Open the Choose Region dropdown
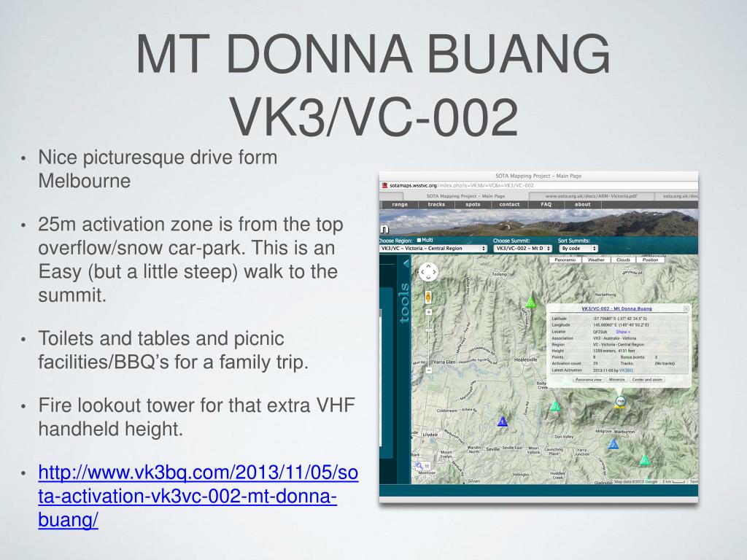Image resolution: width=747 pixels, height=560 pixels. click(x=433, y=249)
